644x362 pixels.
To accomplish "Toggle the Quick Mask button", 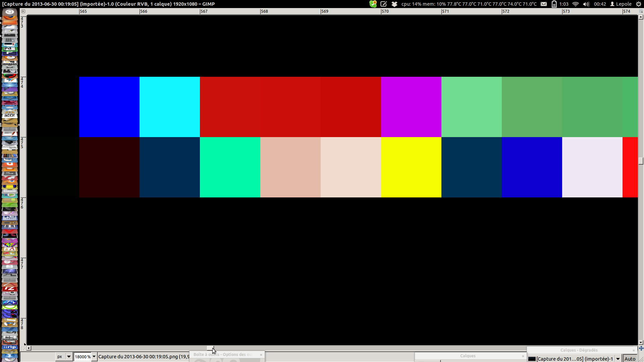I will pyautogui.click(x=23, y=348).
